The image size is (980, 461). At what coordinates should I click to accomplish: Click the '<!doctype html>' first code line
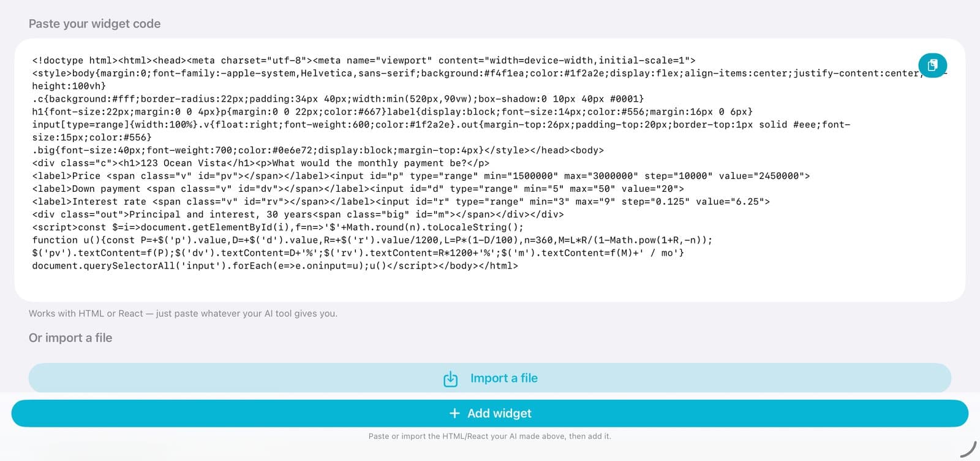364,60
